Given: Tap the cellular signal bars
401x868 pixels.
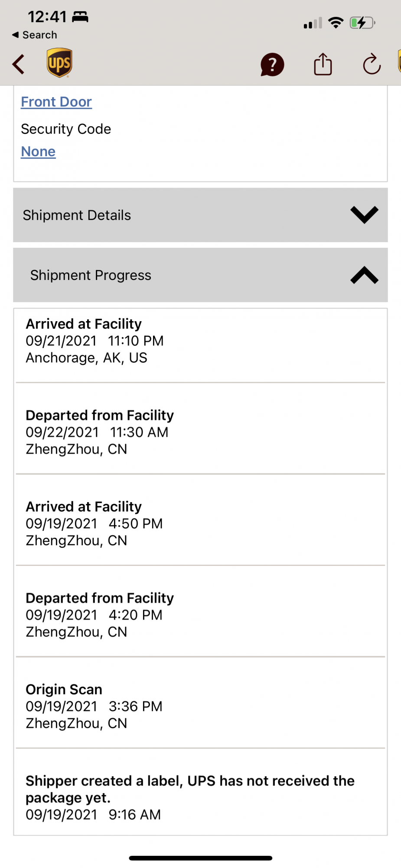Looking at the screenshot, I should [313, 23].
